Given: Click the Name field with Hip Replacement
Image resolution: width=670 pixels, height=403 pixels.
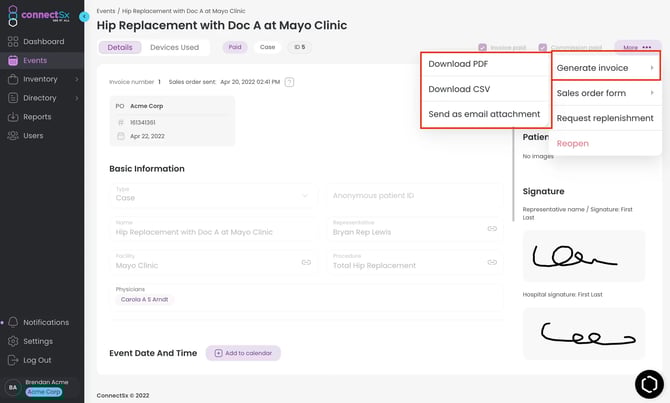Looking at the screenshot, I should tap(213, 229).
